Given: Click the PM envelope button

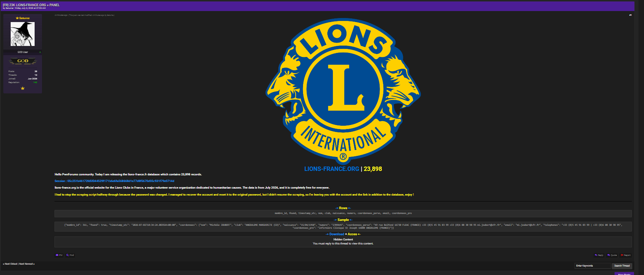Looking at the screenshot, I should point(59,255).
